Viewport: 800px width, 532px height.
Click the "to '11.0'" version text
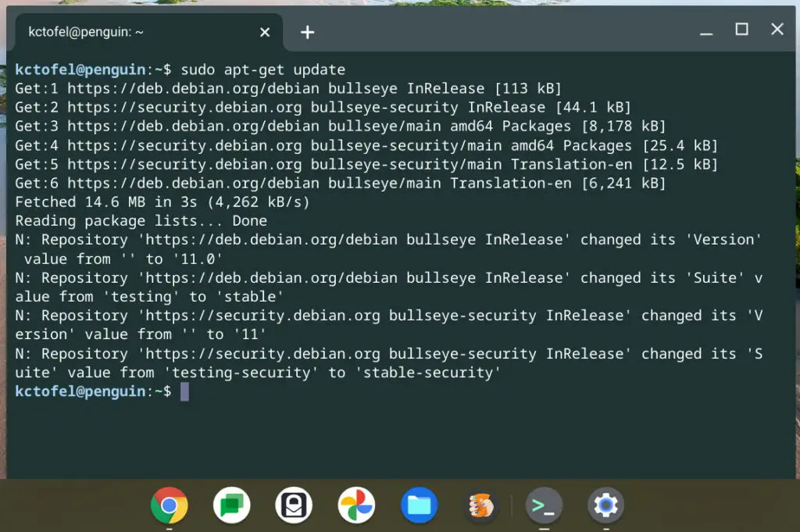(184, 259)
